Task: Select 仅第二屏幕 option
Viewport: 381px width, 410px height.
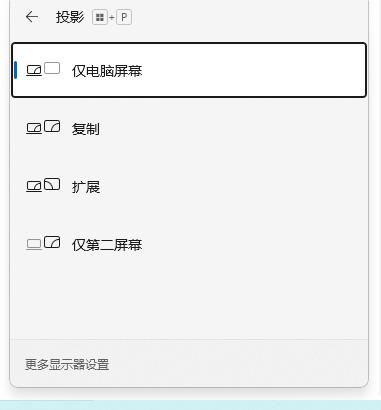Action: 189,244
